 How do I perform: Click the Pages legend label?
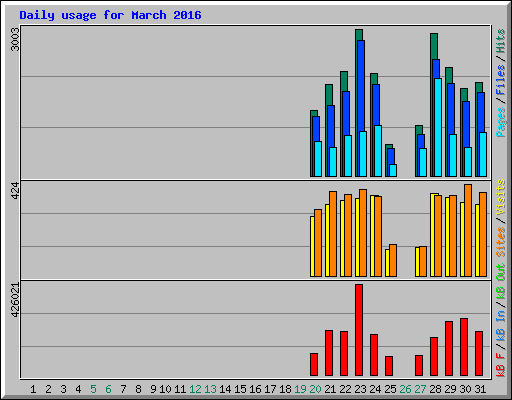click(x=501, y=122)
